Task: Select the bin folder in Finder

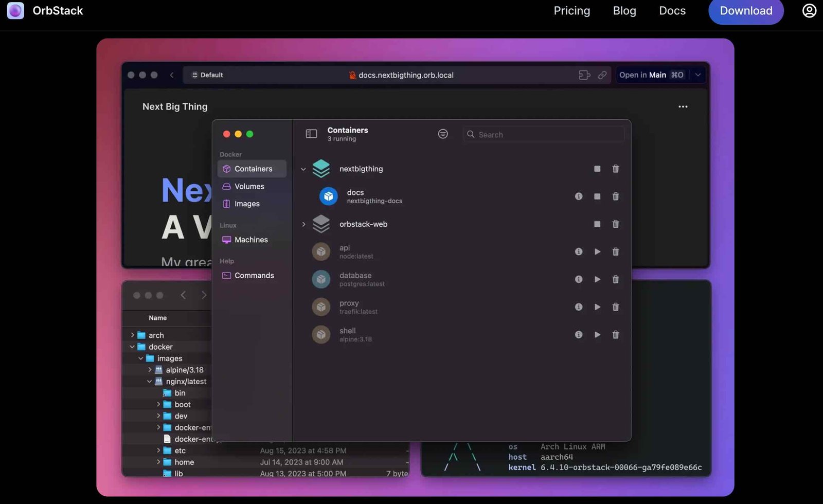Action: [x=174, y=393]
